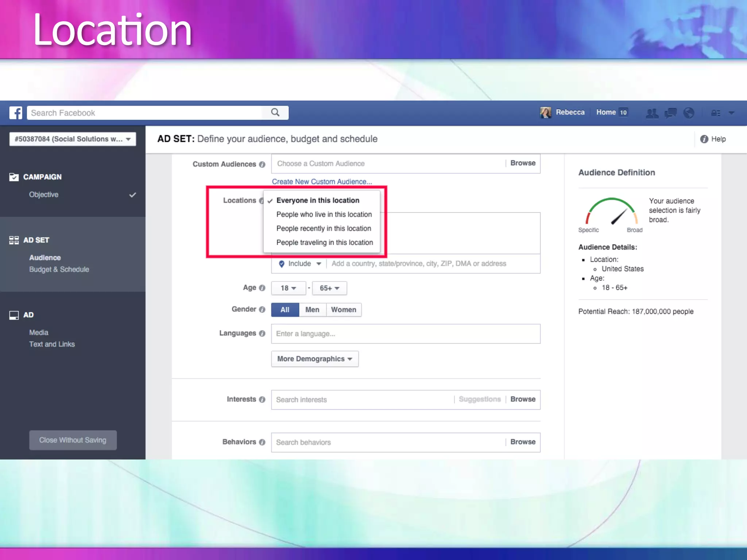The height and width of the screenshot is (560, 747).
Task: Open the messages chat icon
Action: pos(670,113)
